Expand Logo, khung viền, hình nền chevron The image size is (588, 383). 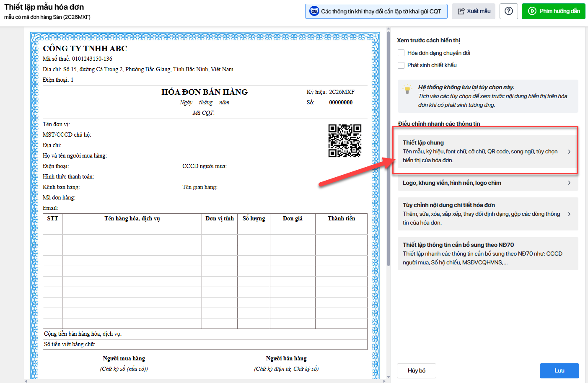(569, 183)
